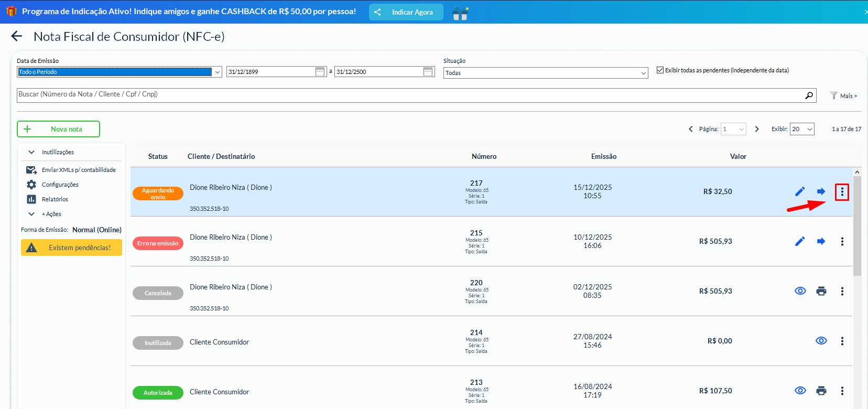
Task: Change the Exibir items-per-page dropdown
Action: tap(802, 129)
